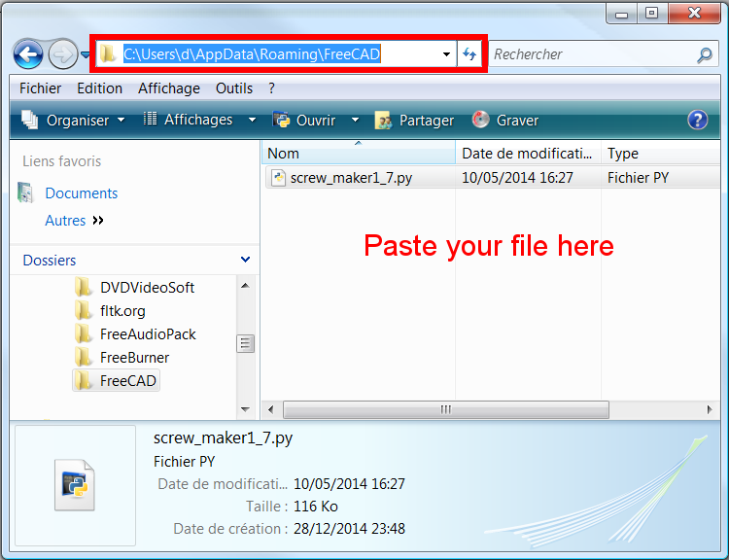Click the Python icon beside screw_maker1_7.py
Image resolution: width=729 pixels, height=560 pixels.
[x=278, y=178]
